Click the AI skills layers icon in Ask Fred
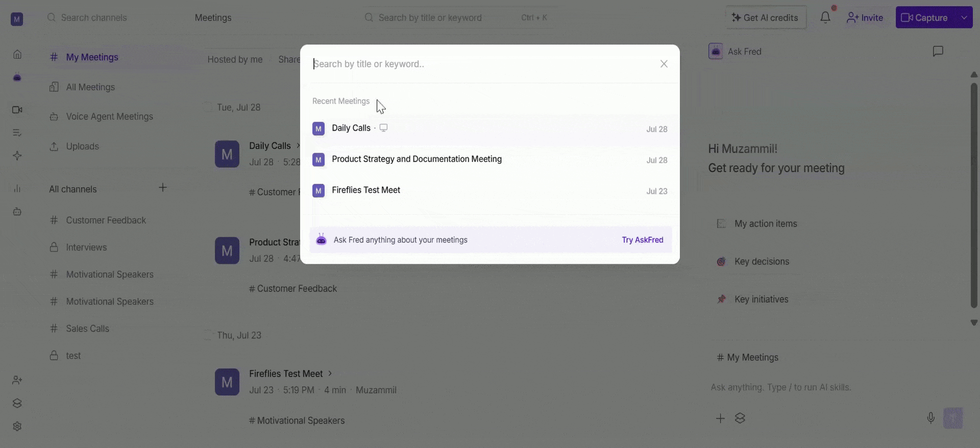The image size is (980, 448). pyautogui.click(x=740, y=418)
